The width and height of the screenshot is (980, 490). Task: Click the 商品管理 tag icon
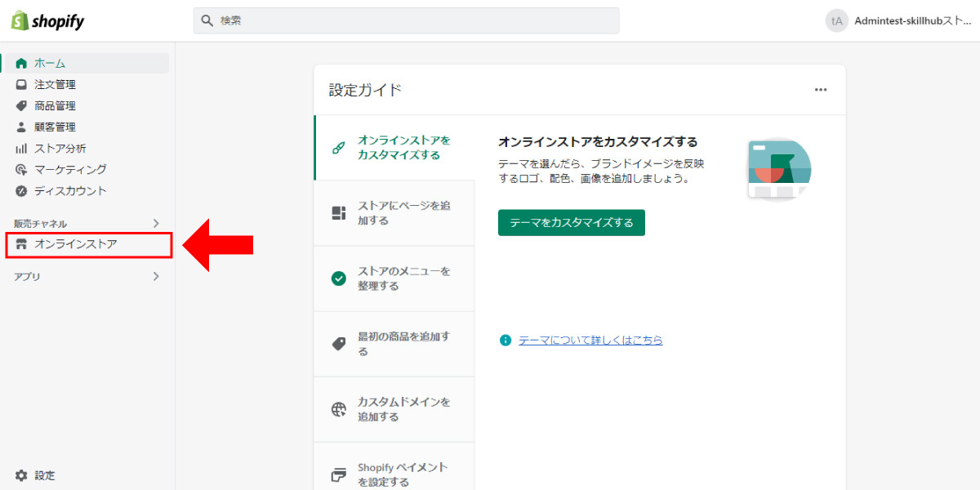(x=21, y=105)
